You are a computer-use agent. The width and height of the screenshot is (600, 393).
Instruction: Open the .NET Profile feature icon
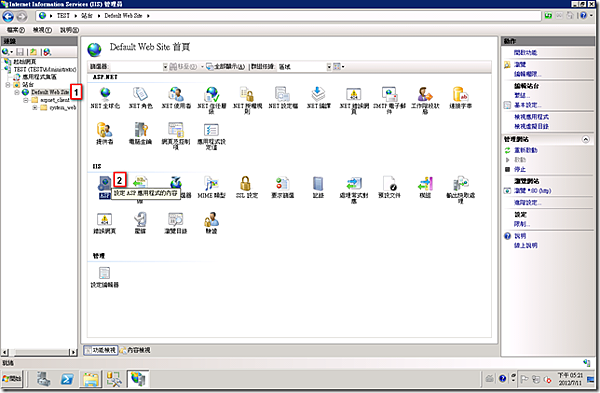(x=283, y=94)
